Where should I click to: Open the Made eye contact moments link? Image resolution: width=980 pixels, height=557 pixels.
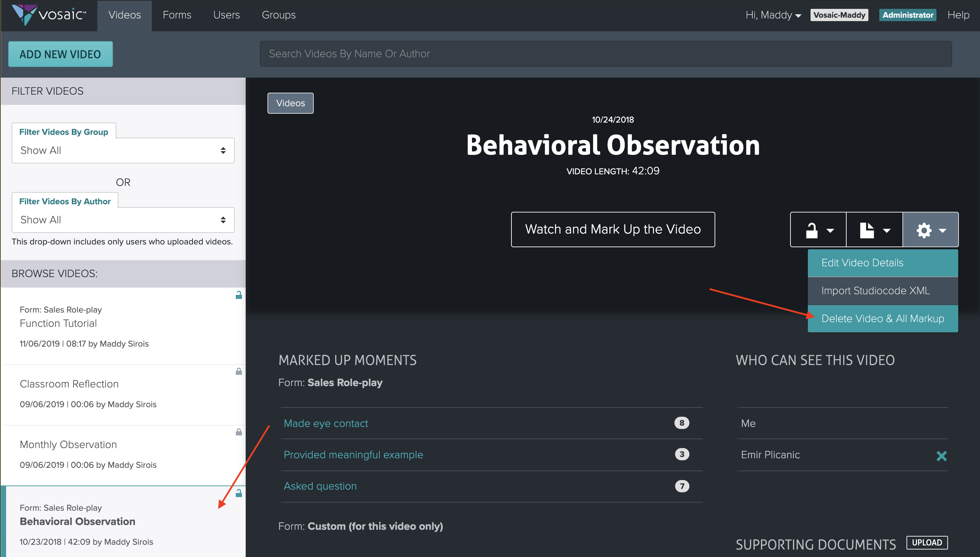[326, 423]
